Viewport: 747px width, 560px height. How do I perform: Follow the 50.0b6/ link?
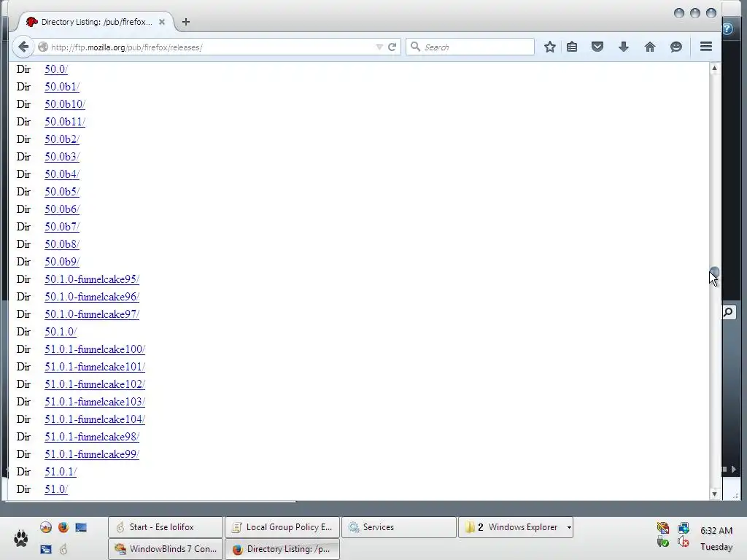(x=62, y=209)
